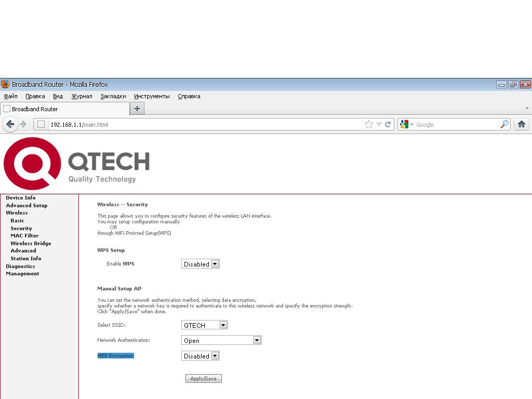Click the highlighted WEP Encryption label
532x399 pixels.
(x=116, y=355)
